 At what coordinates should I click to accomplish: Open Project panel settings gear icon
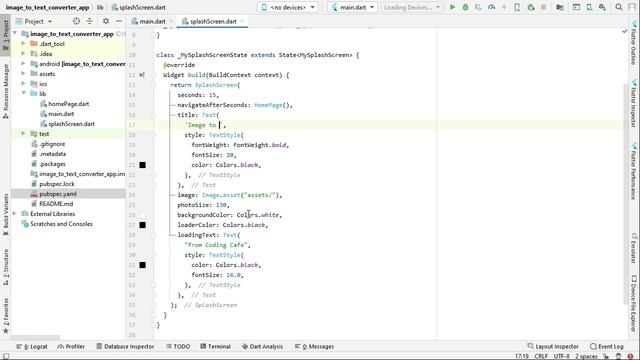[106, 21]
